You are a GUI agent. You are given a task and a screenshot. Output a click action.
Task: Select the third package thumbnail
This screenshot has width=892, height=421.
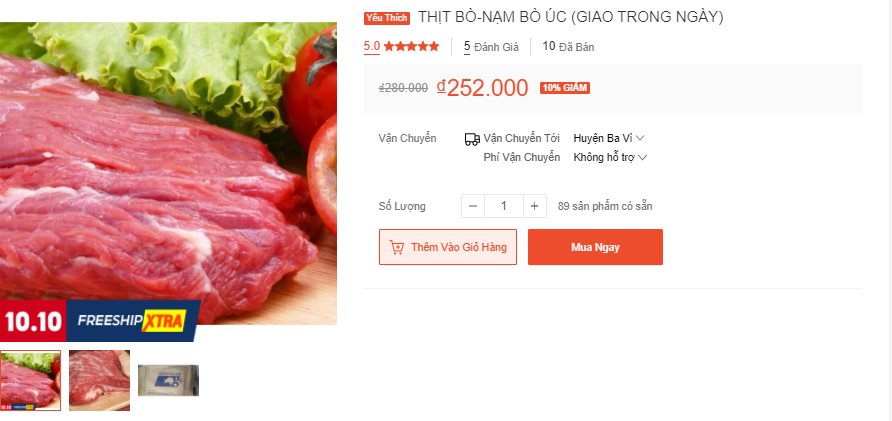click(x=168, y=380)
